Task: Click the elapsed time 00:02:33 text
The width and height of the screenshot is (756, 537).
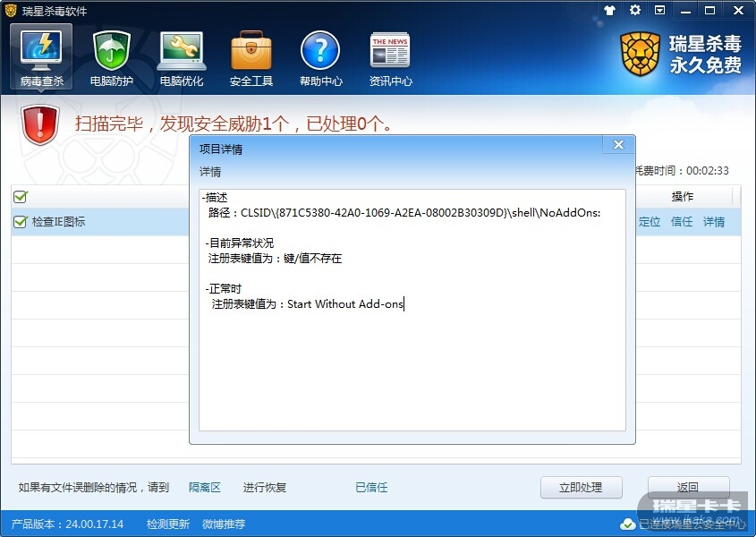Action: pos(708,171)
